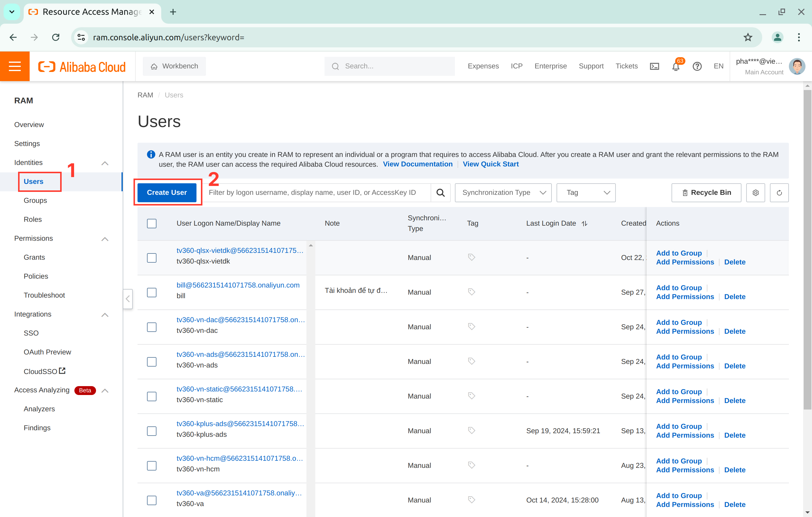
Task: View site information icon in address bar
Action: coord(81,37)
